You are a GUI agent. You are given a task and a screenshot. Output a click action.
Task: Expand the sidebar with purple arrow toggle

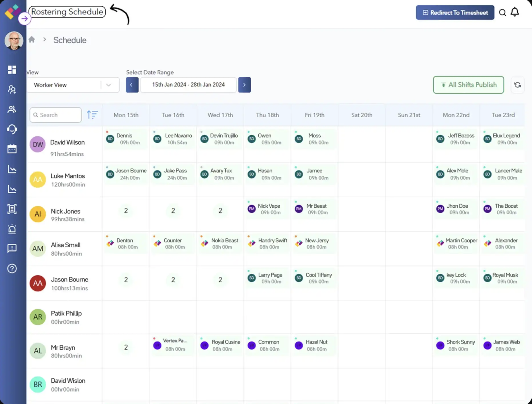(25, 18)
